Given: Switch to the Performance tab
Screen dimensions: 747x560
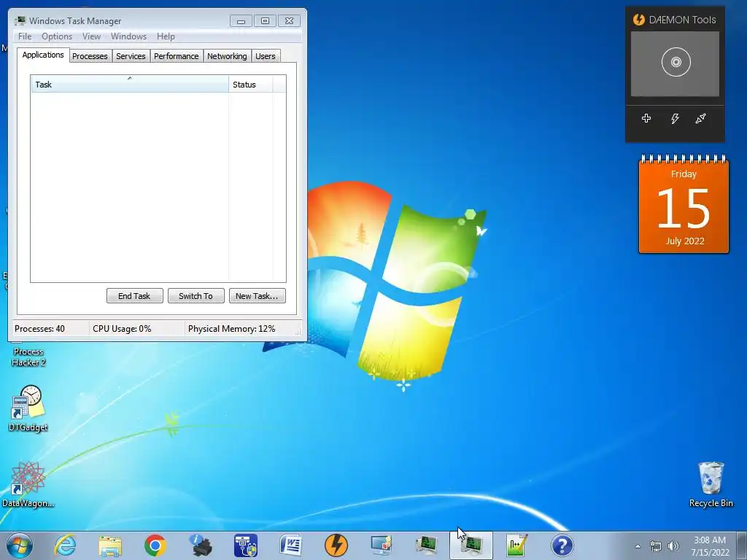Looking at the screenshot, I should (x=177, y=56).
